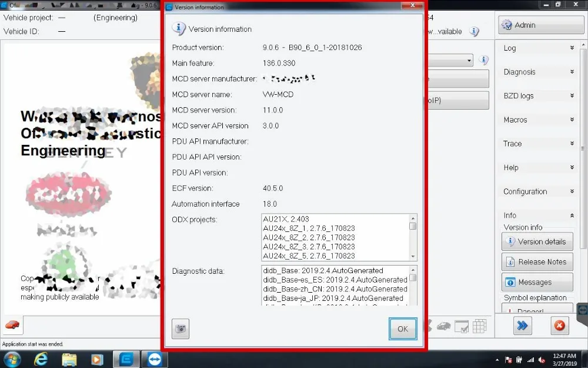The width and height of the screenshot is (588, 368).
Task: Click the red X cancel button at bottom right
Action: (559, 325)
